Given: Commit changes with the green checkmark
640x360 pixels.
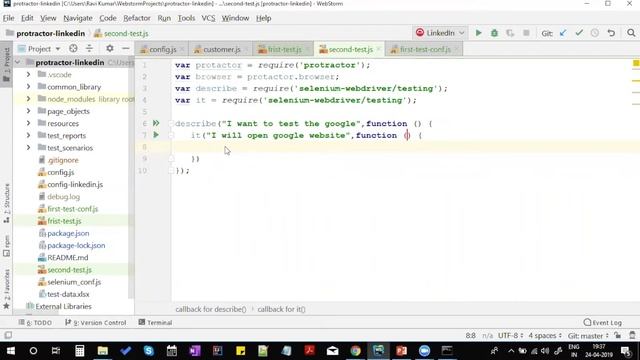Looking at the screenshot, I should [x=579, y=33].
